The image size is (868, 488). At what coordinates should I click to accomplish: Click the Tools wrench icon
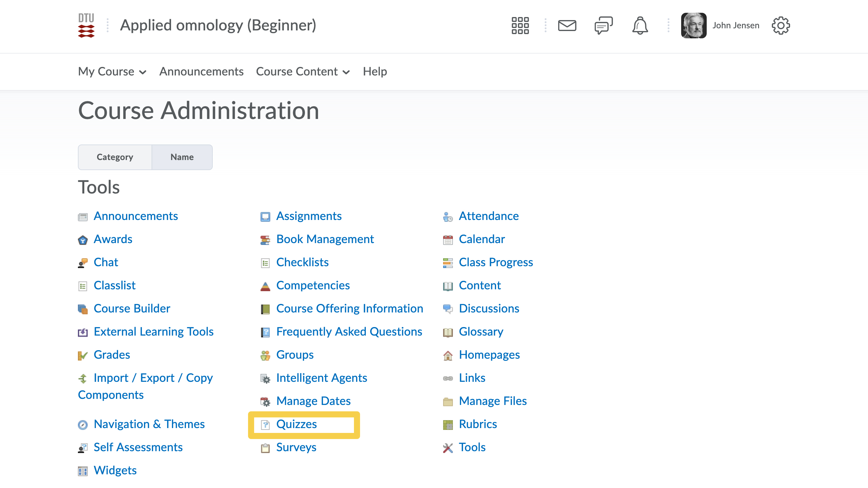[x=447, y=448]
